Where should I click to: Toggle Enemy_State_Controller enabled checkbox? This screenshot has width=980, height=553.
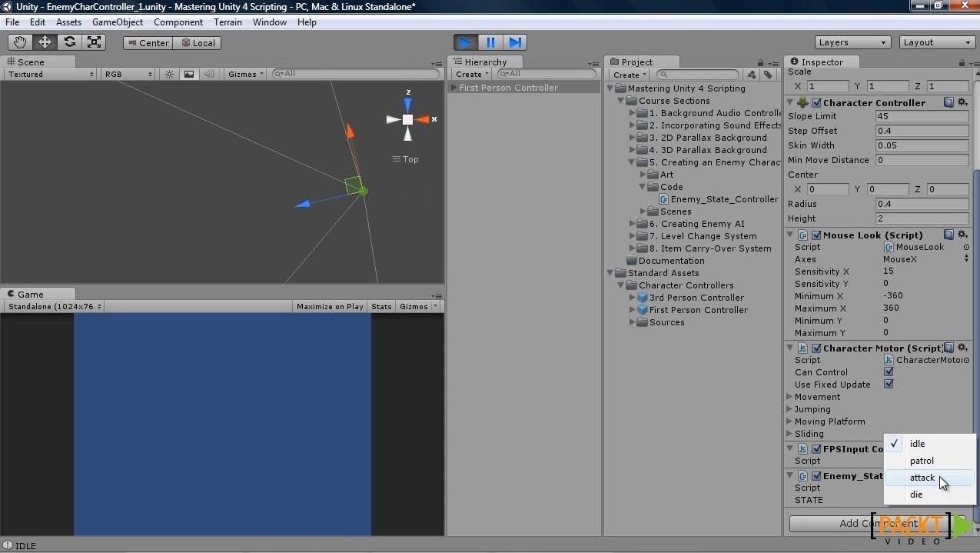(817, 475)
